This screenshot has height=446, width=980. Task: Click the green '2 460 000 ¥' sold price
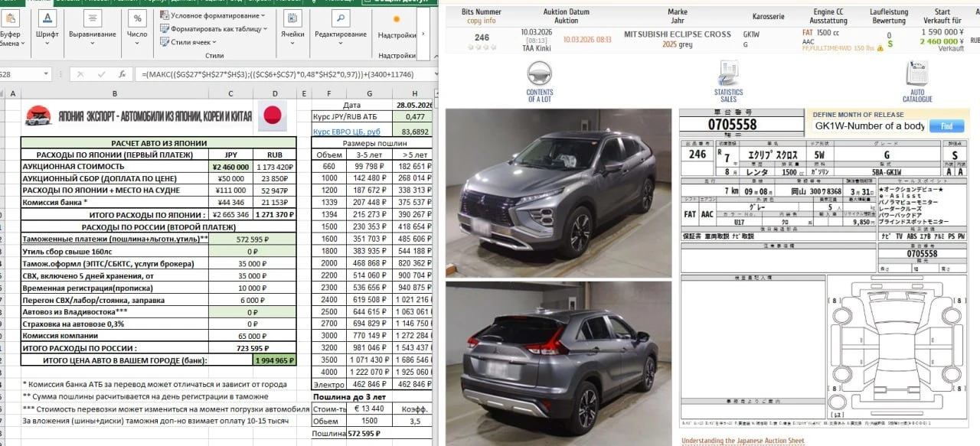(941, 41)
